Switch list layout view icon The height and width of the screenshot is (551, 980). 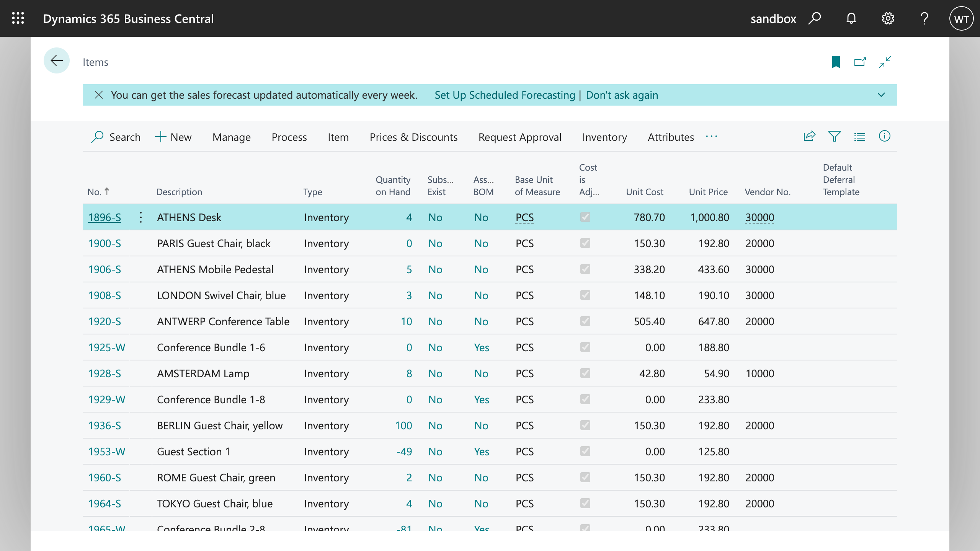pos(859,136)
